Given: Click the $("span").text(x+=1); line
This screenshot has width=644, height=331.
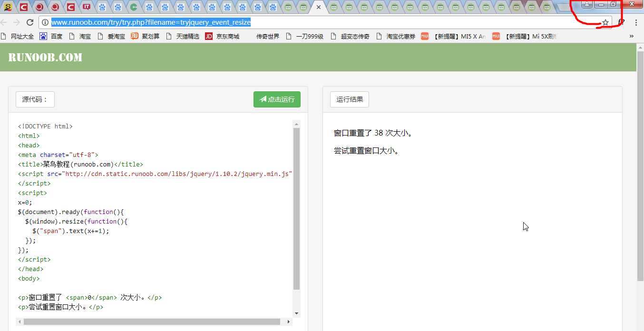Looking at the screenshot, I should coord(71,231).
